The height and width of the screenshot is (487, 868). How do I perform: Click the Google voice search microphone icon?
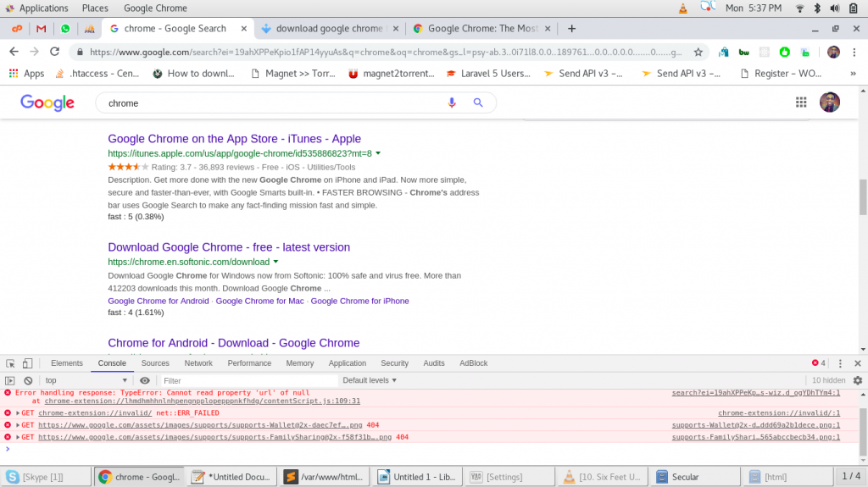[x=452, y=102]
